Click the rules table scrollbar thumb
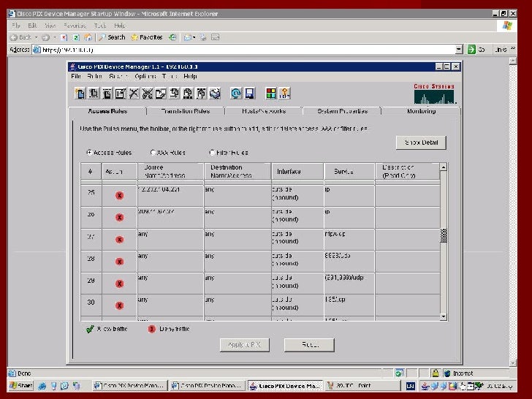The image size is (532, 399). click(444, 235)
